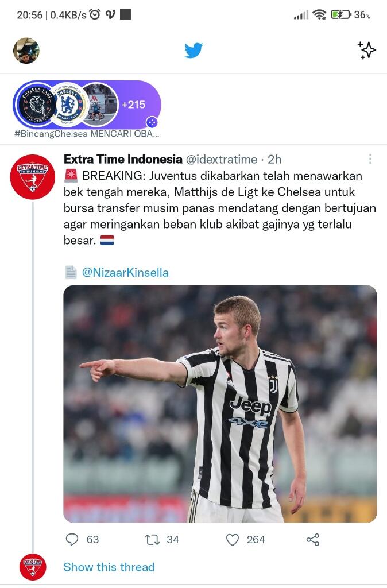
Task: Tap the battery indicator in status bar
Action: pyautogui.click(x=341, y=14)
